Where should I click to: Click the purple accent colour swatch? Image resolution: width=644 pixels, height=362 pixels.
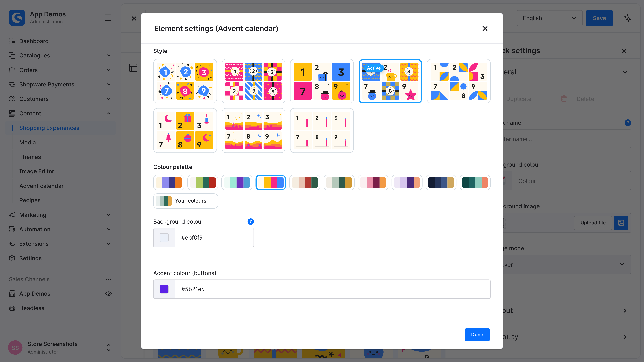coord(164,289)
